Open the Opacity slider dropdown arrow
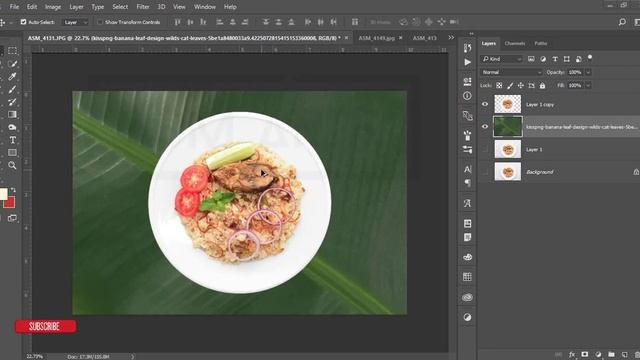 (x=588, y=72)
